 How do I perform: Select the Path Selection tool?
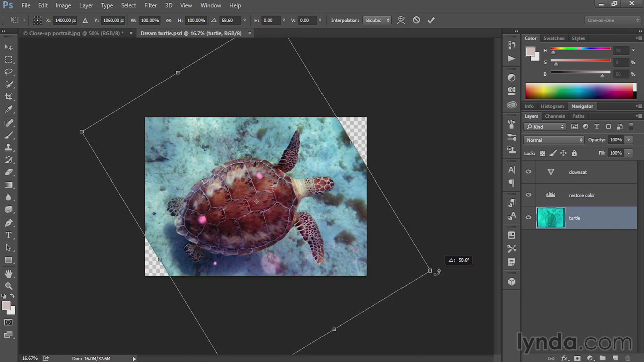[x=9, y=248]
